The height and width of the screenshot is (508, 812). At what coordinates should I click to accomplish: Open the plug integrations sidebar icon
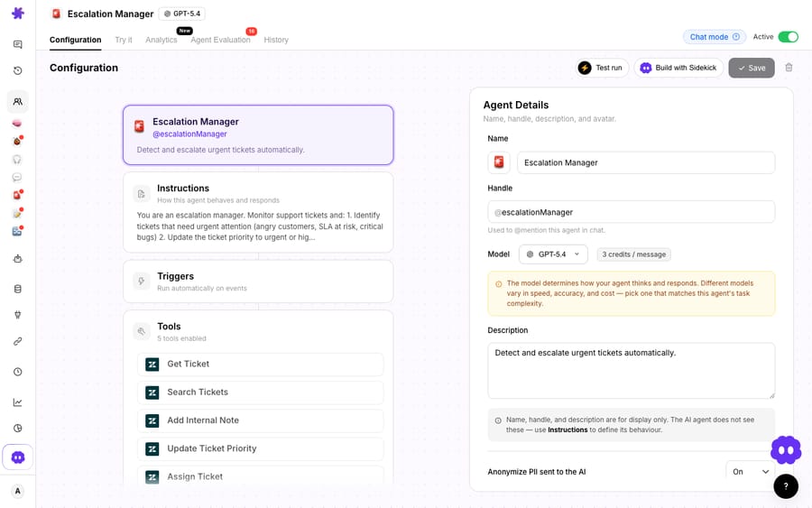18,314
